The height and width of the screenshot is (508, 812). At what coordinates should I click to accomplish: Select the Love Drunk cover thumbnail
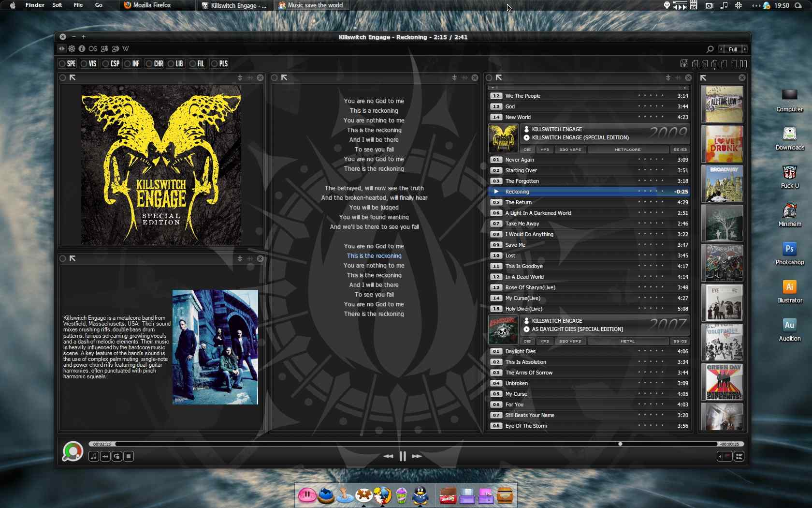click(x=724, y=144)
